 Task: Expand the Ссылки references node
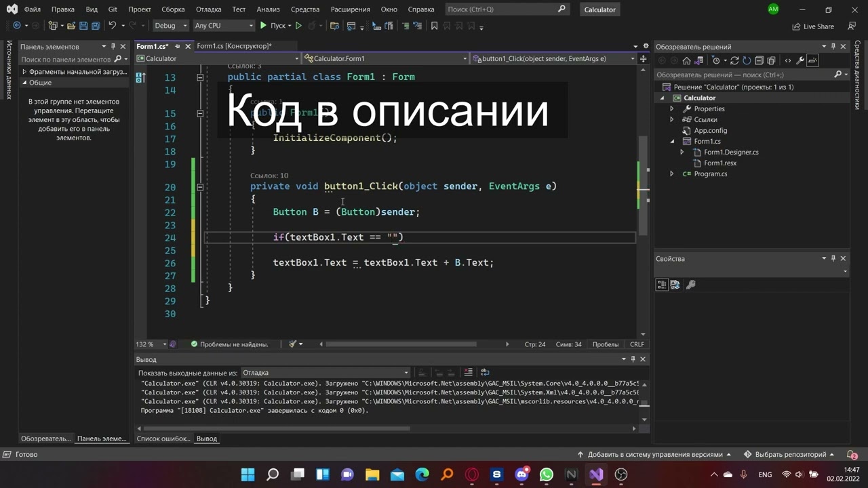672,119
